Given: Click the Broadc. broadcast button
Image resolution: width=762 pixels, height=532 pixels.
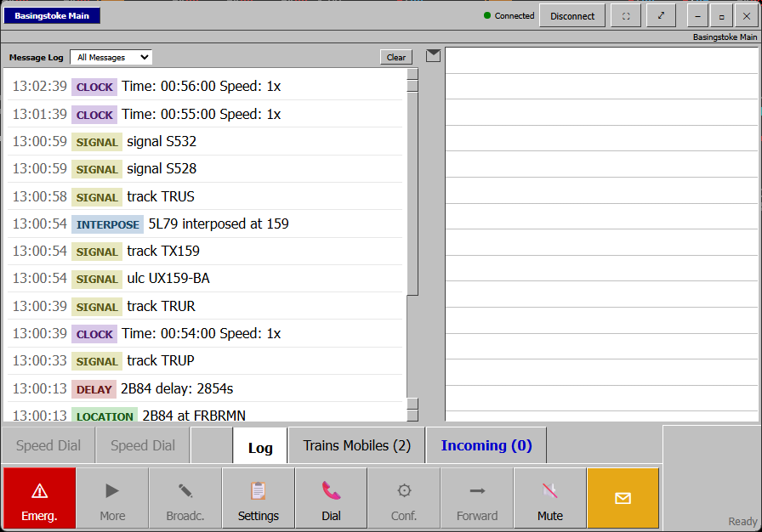Looking at the screenshot, I should click(x=185, y=497).
